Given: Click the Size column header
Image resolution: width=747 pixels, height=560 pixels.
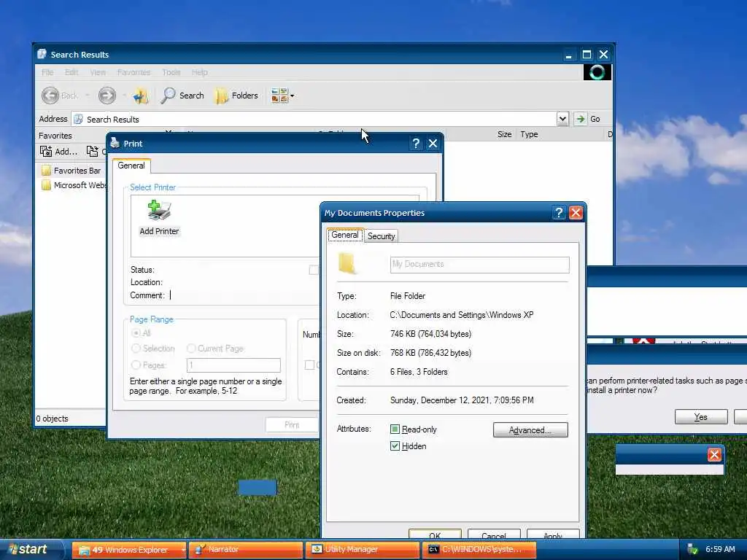Looking at the screenshot, I should (x=505, y=134).
